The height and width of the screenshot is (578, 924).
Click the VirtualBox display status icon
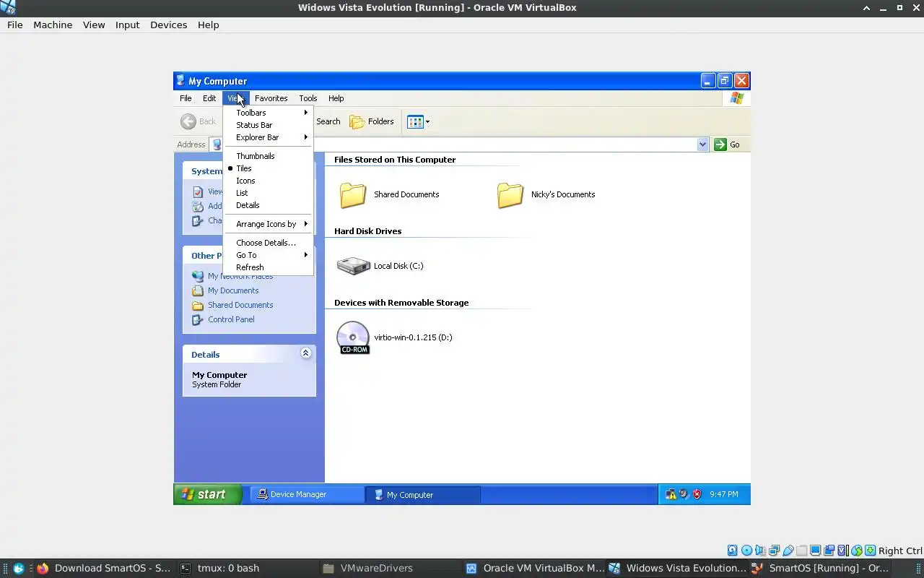click(x=816, y=551)
